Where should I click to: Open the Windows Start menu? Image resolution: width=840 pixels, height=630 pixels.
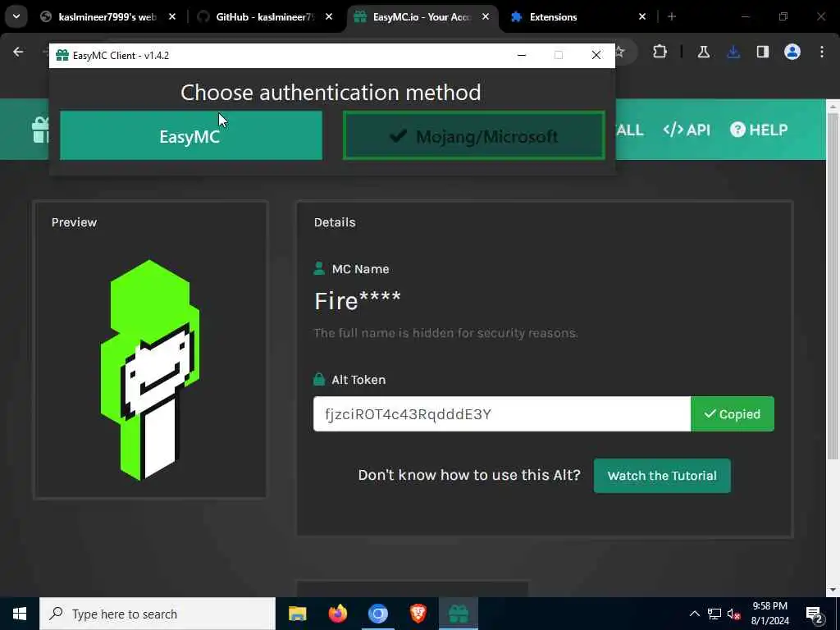(x=20, y=614)
